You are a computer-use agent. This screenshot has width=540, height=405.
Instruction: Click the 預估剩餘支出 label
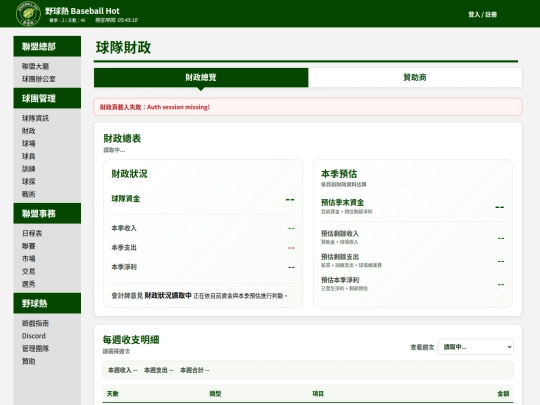340,257
